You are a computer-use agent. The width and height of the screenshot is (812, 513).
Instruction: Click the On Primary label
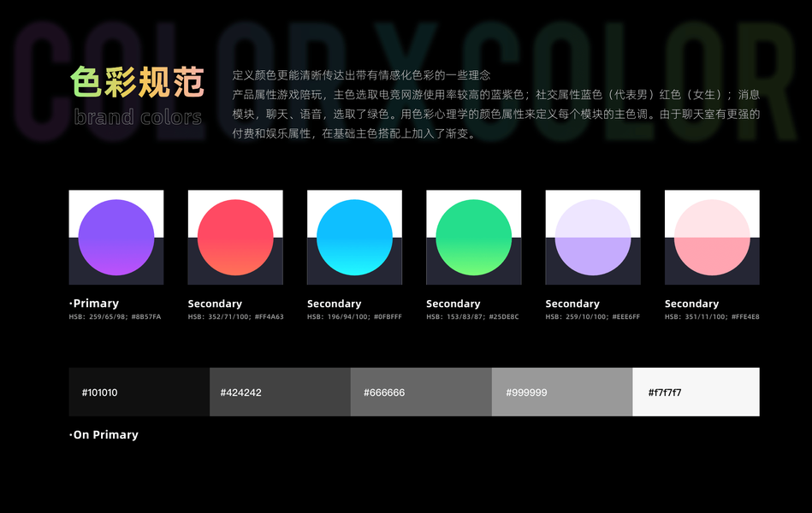pos(104,435)
